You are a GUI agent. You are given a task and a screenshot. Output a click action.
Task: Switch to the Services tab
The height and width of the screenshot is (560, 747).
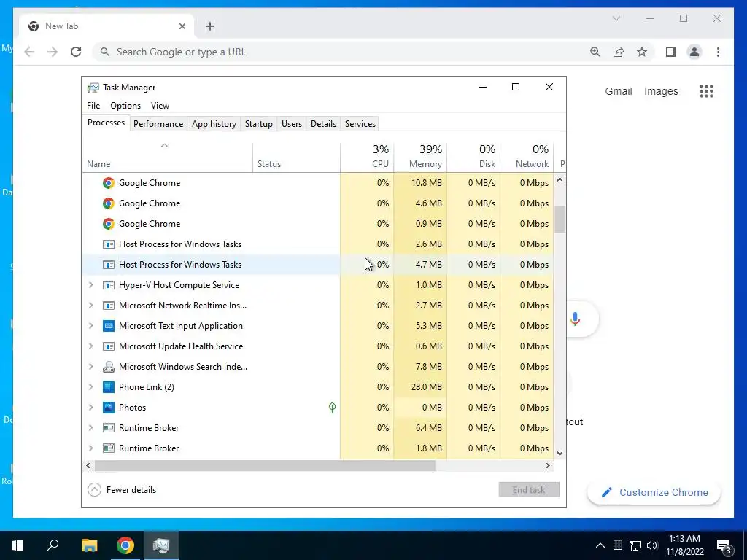360,124
